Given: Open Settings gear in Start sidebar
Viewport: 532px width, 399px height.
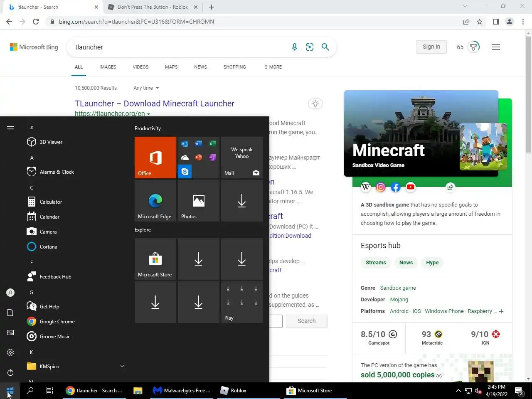Looking at the screenshot, I should pyautogui.click(x=10, y=352).
